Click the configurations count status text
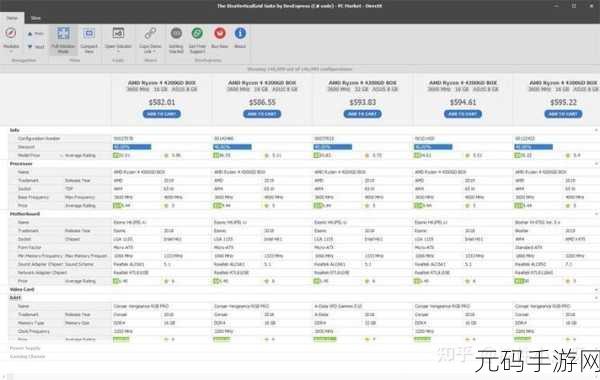This screenshot has height=380, width=600. click(x=300, y=69)
